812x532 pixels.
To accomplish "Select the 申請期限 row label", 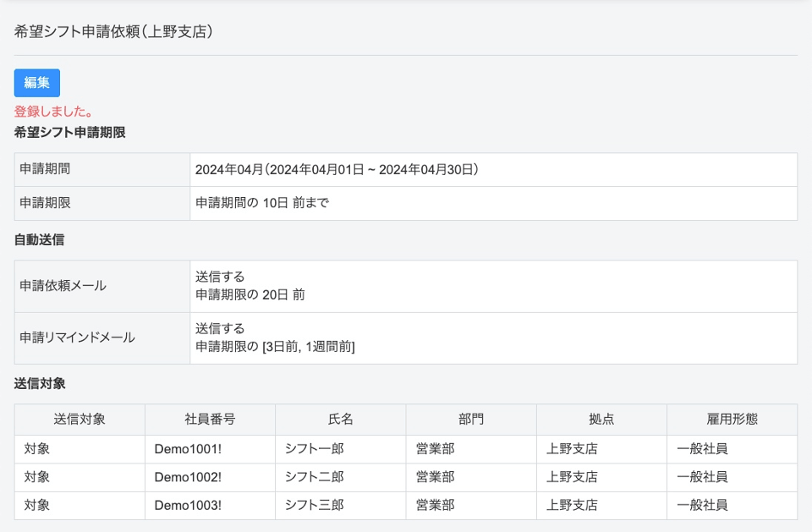I will pos(45,203).
